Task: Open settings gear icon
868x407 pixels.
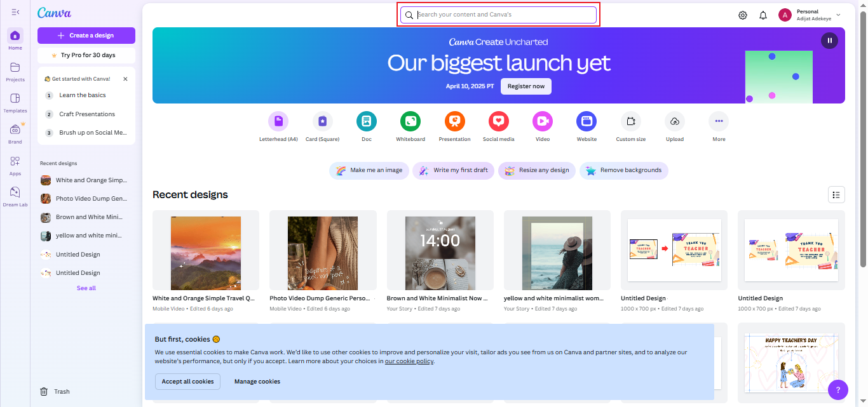Action: (x=743, y=15)
